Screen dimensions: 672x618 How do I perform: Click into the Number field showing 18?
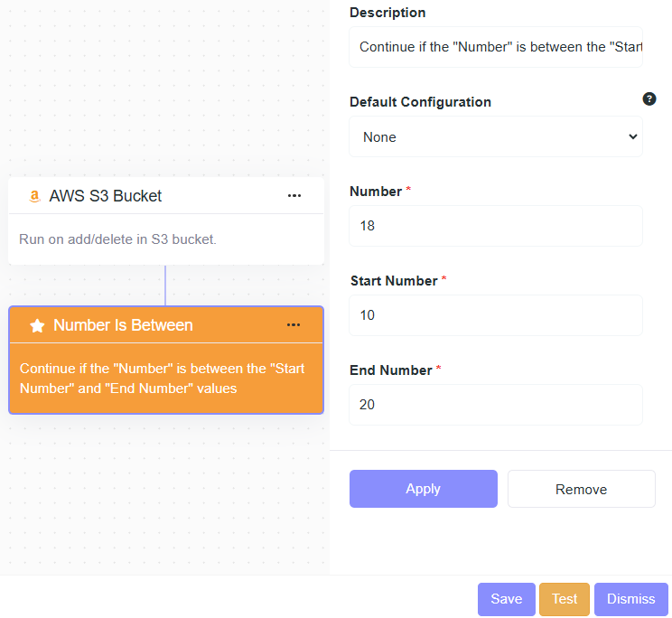tap(495, 226)
